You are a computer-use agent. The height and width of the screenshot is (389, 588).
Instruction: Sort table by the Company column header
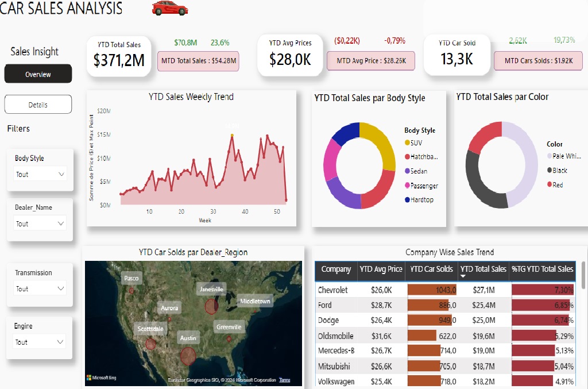tap(336, 269)
